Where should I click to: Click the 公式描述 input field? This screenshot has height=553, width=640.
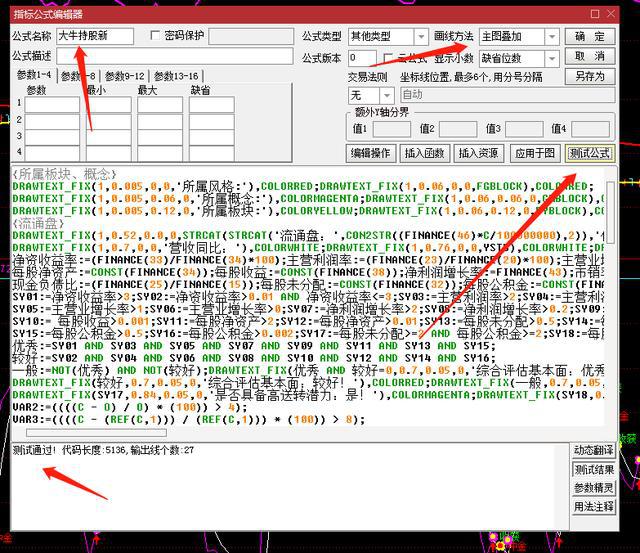click(x=175, y=56)
